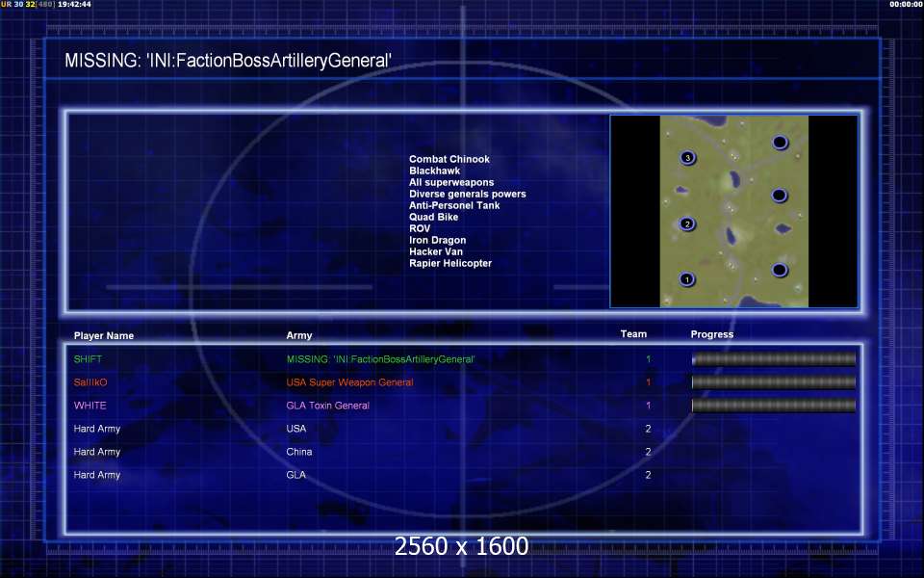Click the Hard Army name in USA row
Image resolution: width=924 pixels, height=578 pixels.
click(x=96, y=429)
